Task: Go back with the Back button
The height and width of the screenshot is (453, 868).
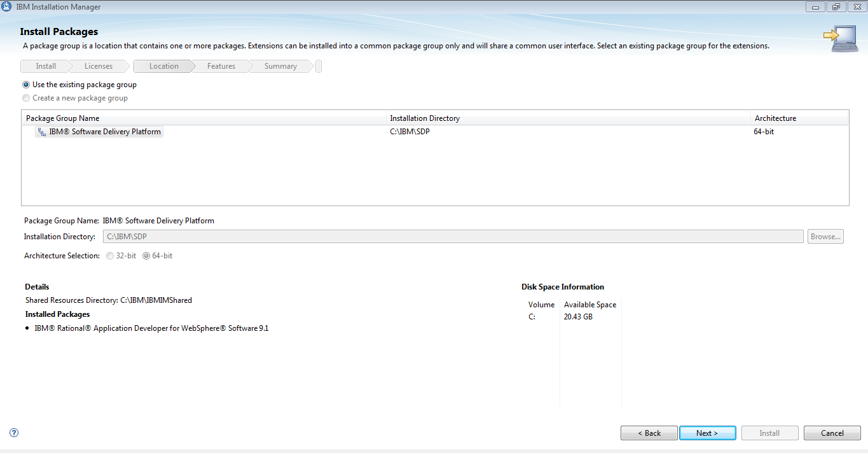Action: 649,433
